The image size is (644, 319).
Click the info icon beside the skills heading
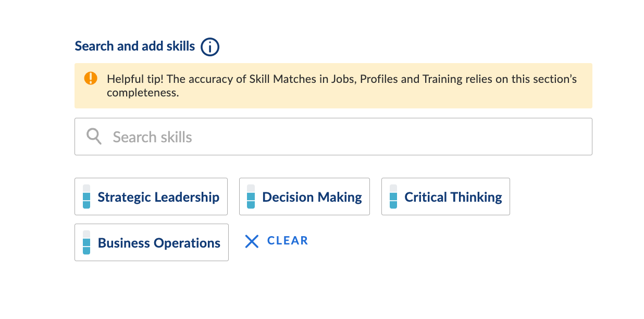click(210, 47)
